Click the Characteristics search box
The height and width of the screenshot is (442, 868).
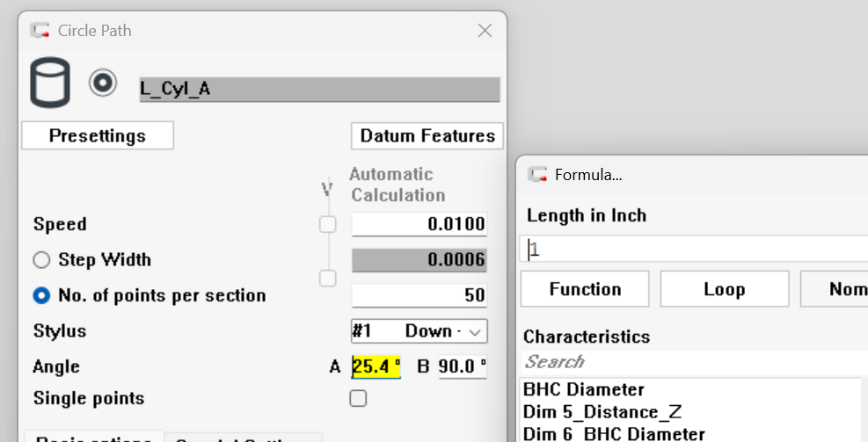[x=695, y=361]
